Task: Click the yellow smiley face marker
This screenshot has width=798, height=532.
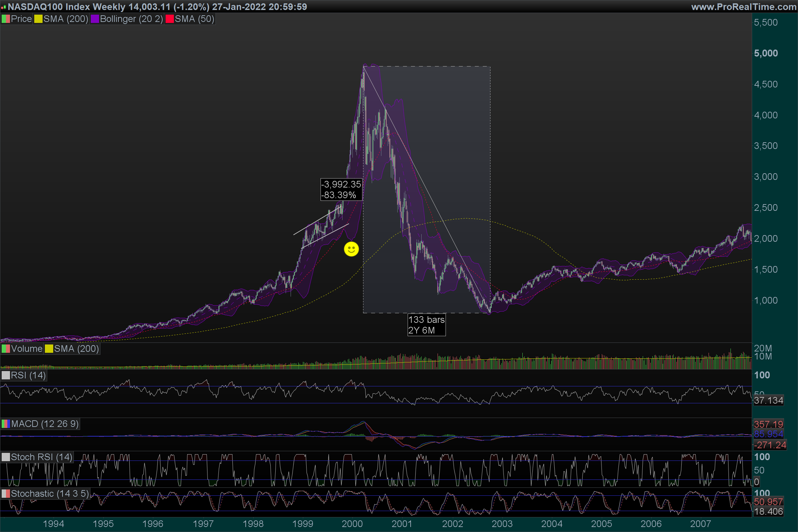Action: [x=351, y=249]
